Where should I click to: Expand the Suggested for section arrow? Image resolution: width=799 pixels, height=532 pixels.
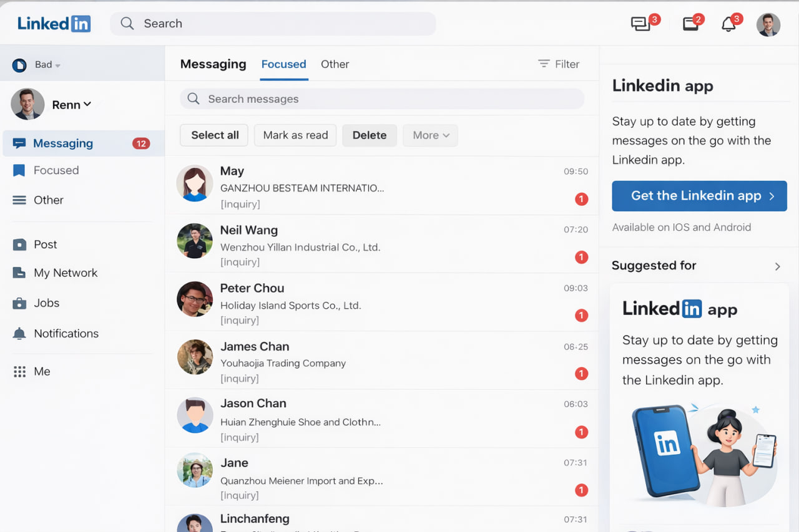777,266
